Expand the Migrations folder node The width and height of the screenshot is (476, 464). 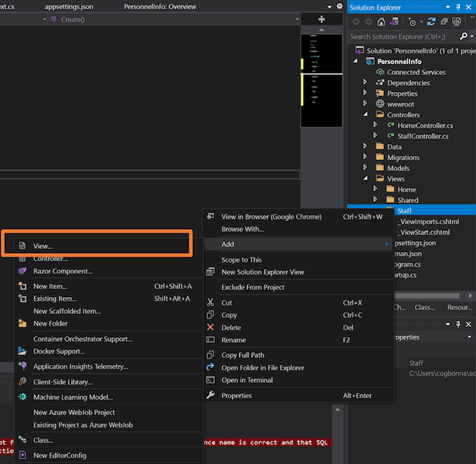(365, 157)
